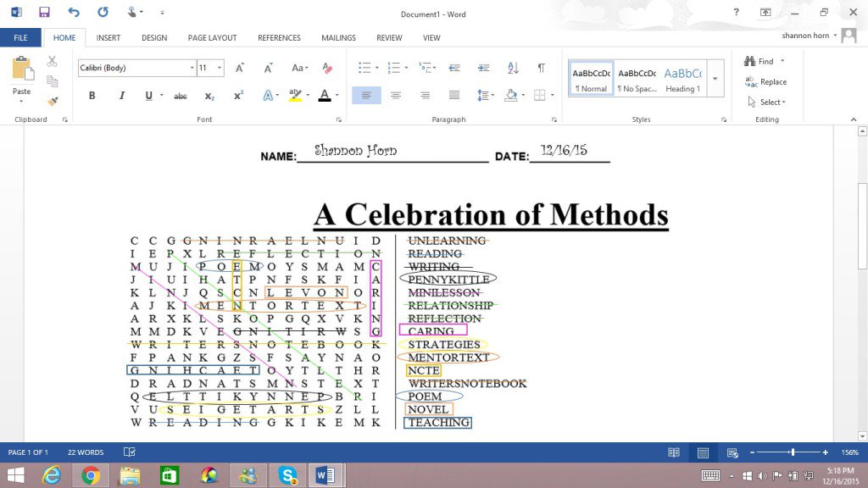Toggle Underline formatting

click(148, 96)
